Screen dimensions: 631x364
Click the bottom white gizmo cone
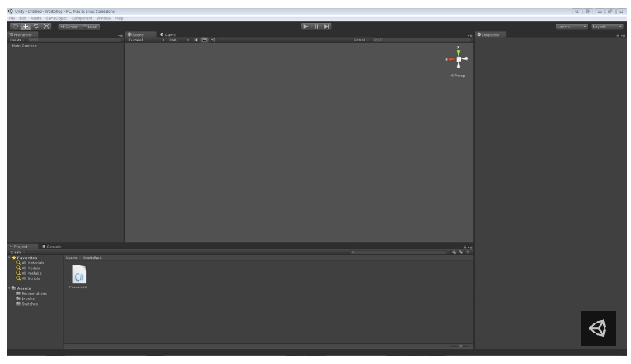point(458,66)
